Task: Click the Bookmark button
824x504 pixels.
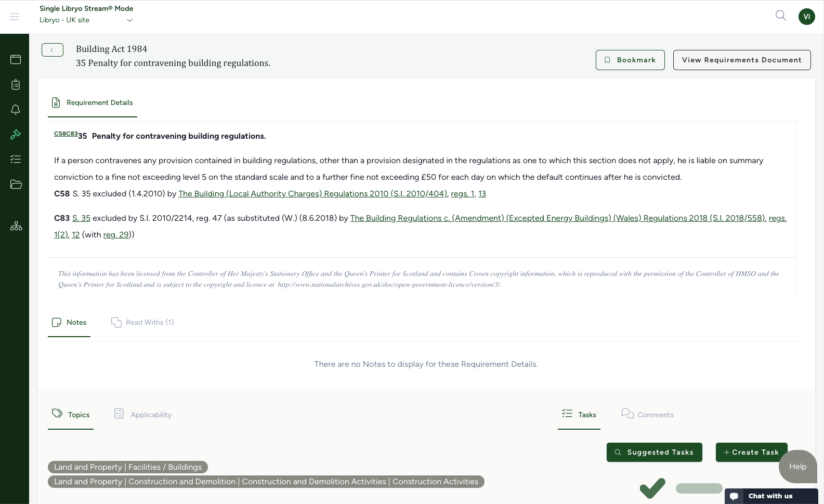Action: pos(630,60)
